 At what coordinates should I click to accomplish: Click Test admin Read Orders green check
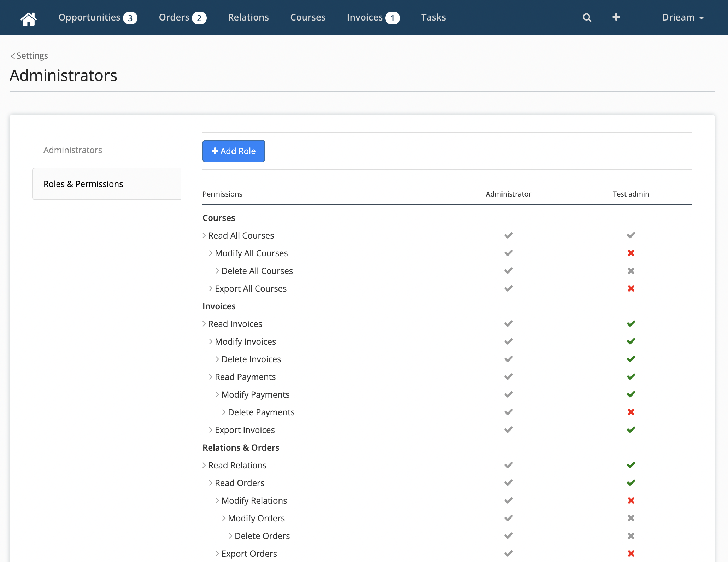[x=631, y=482]
